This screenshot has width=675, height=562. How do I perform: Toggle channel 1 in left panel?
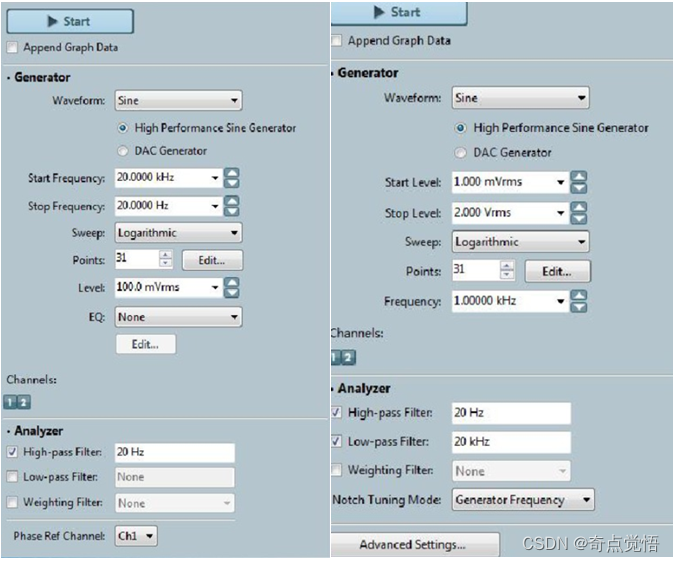coord(10,402)
